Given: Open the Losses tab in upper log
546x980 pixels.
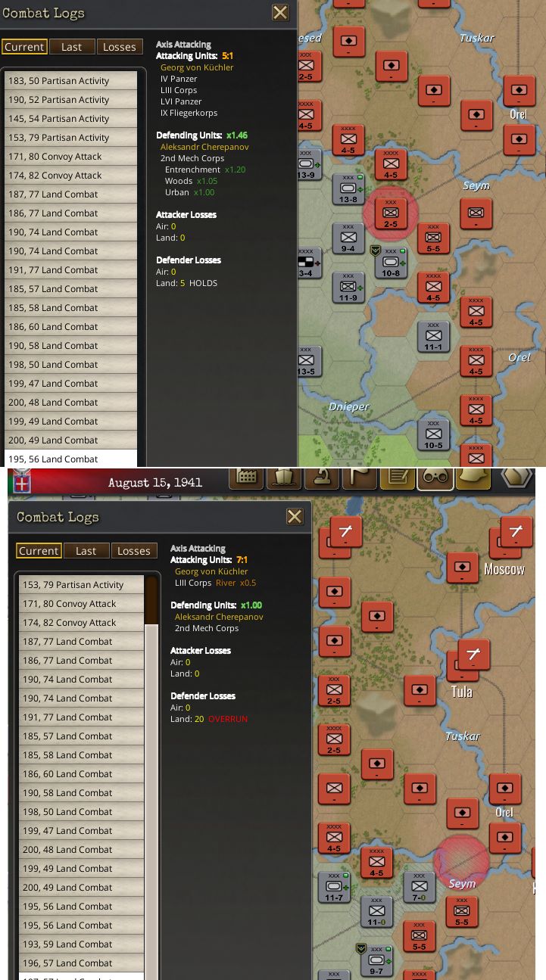Looking at the screenshot, I should pos(120,47).
